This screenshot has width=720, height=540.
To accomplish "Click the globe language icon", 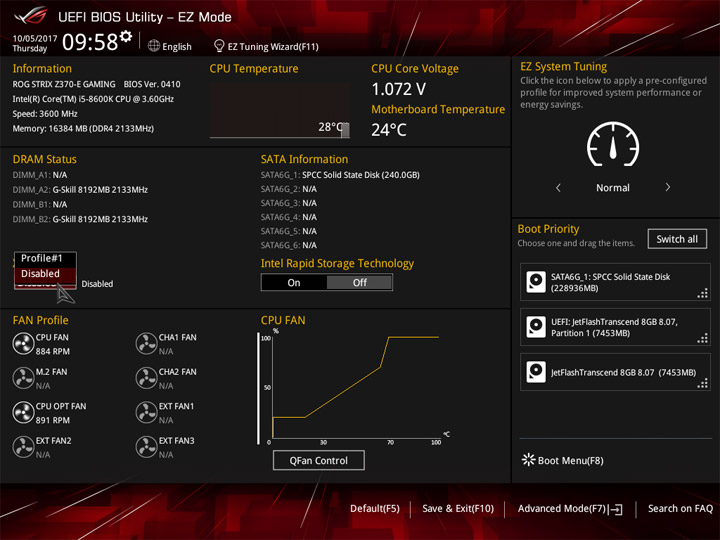I will click(x=154, y=46).
